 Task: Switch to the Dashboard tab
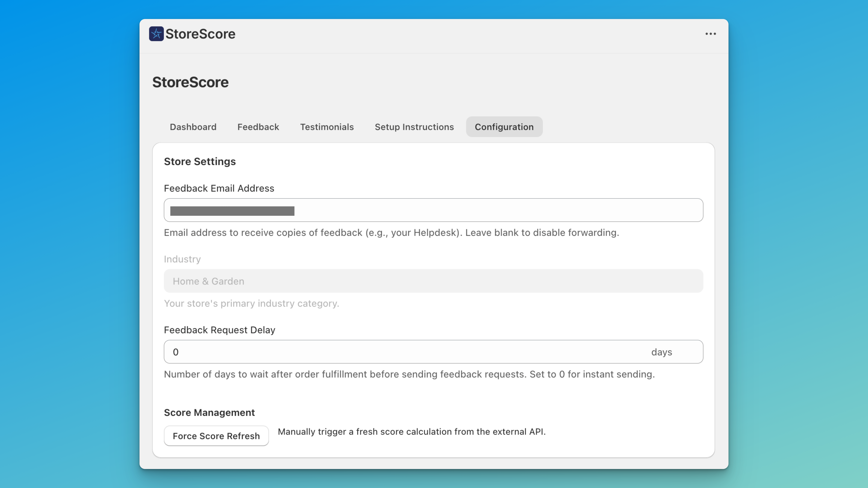[193, 127]
